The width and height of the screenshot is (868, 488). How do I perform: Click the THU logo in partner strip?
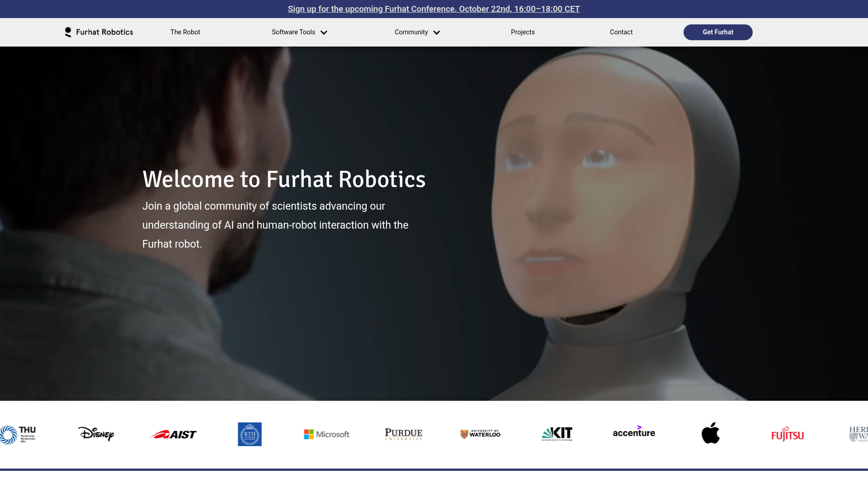[18, 435]
